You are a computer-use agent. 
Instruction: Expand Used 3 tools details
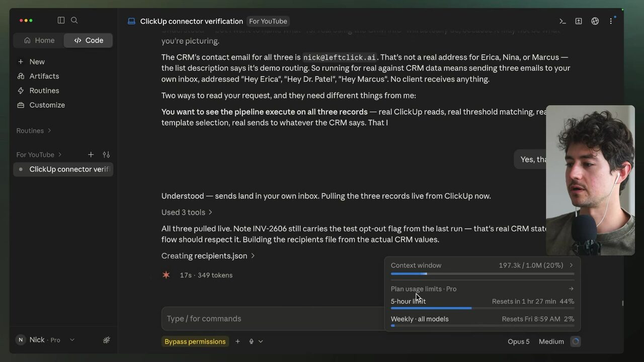(x=187, y=212)
